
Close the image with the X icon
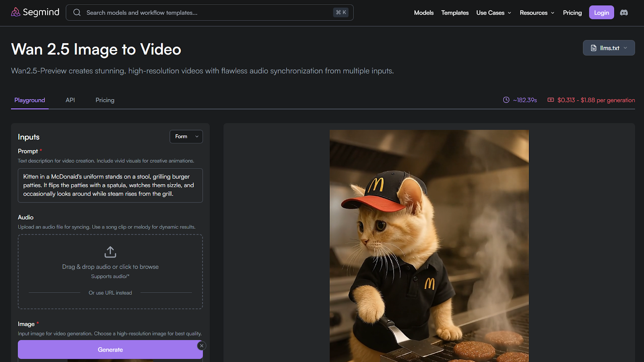[202, 345]
